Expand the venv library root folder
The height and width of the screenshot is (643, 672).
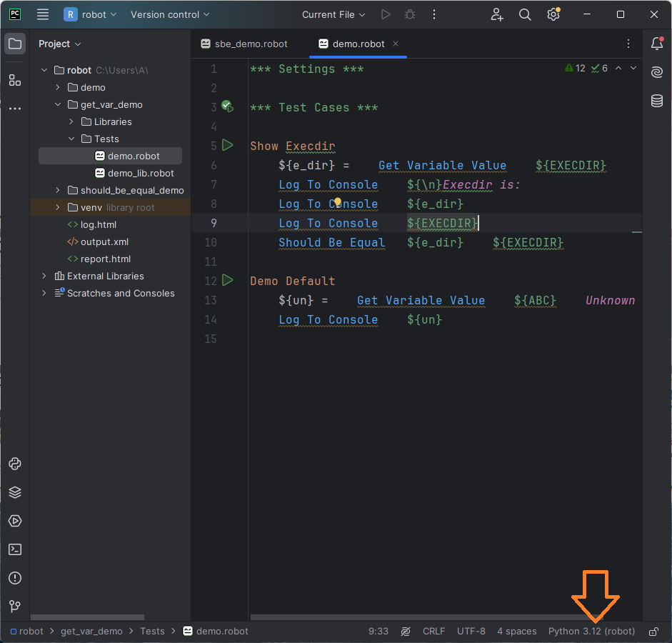click(x=58, y=207)
